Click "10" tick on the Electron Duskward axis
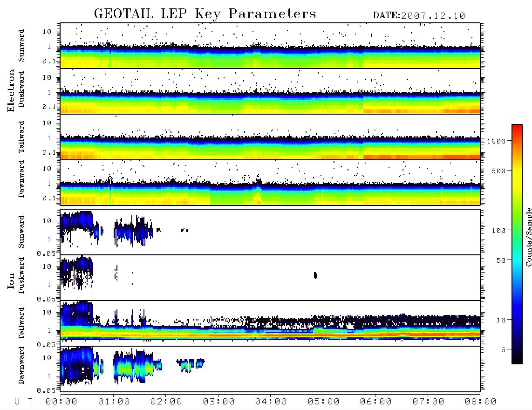The image size is (532, 410). pos(47,77)
